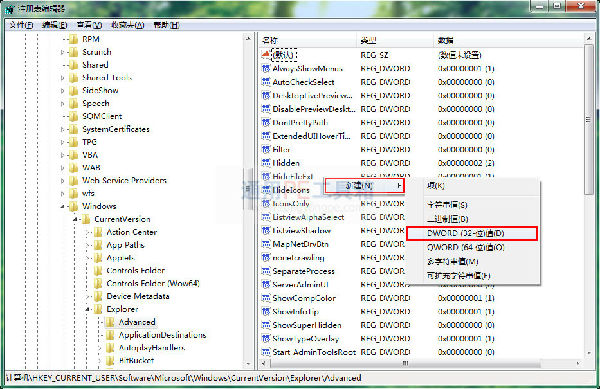This screenshot has width=600, height=389.
Task: Expand the SystemCertificates tree node
Action: click(62, 129)
